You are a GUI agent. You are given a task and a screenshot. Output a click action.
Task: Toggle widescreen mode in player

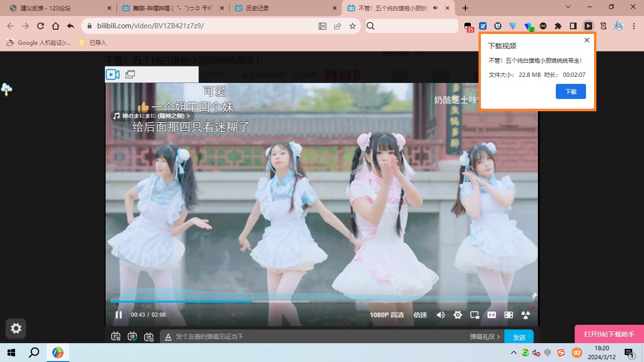tap(492, 315)
